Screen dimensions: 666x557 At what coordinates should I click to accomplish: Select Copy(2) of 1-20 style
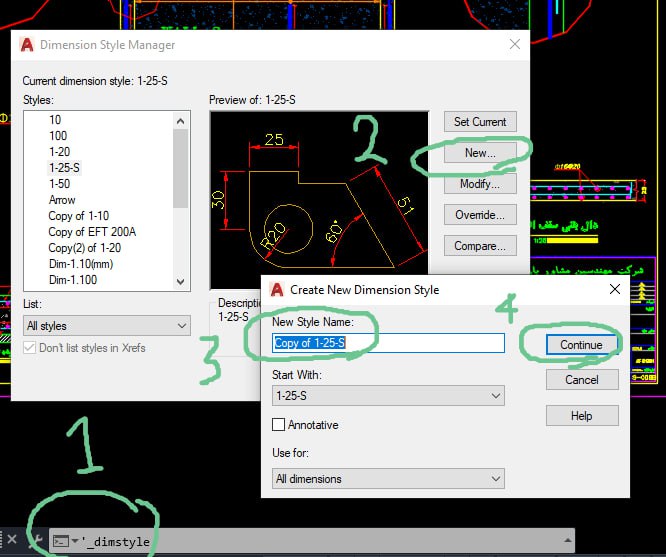point(85,248)
